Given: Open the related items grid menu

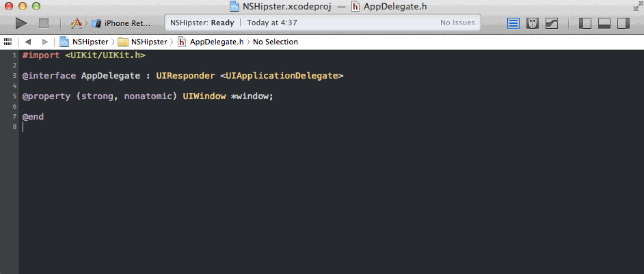Looking at the screenshot, I should [8, 42].
